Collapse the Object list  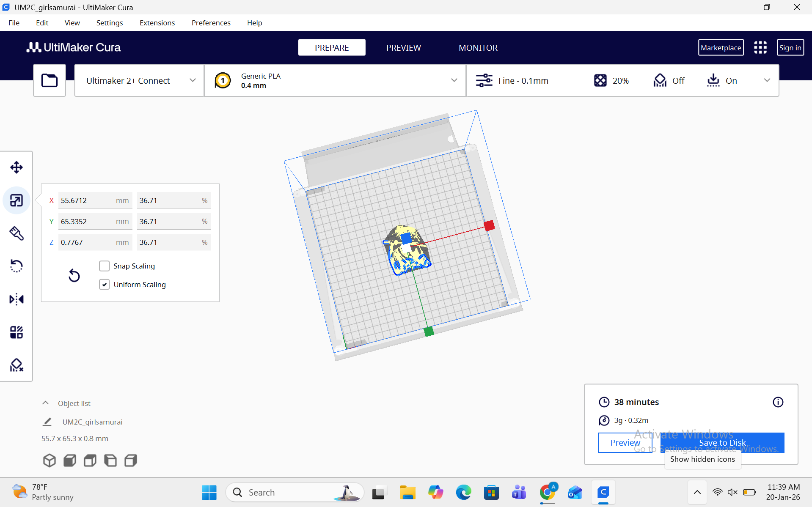[46, 403]
